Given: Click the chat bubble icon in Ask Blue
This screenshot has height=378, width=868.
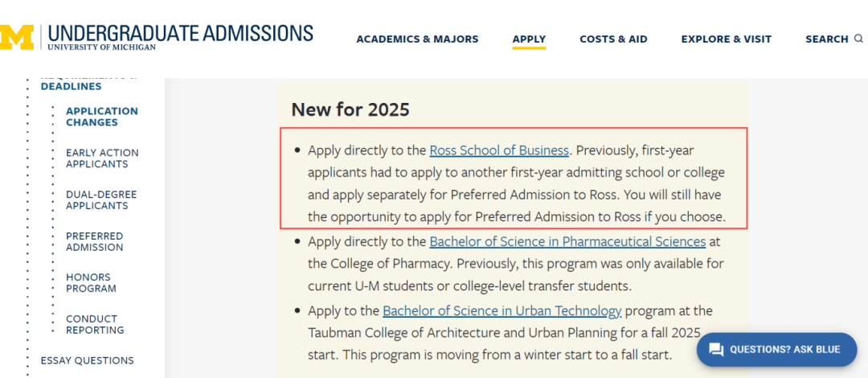Looking at the screenshot, I should click(x=716, y=350).
